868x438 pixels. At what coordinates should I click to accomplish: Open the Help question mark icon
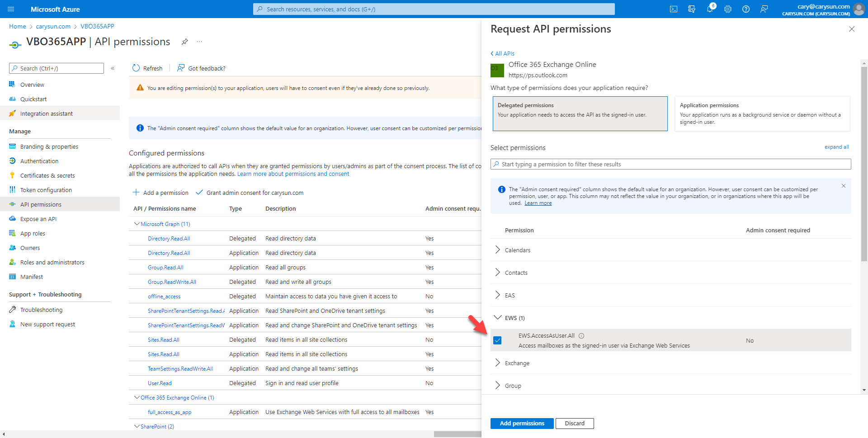pos(746,9)
